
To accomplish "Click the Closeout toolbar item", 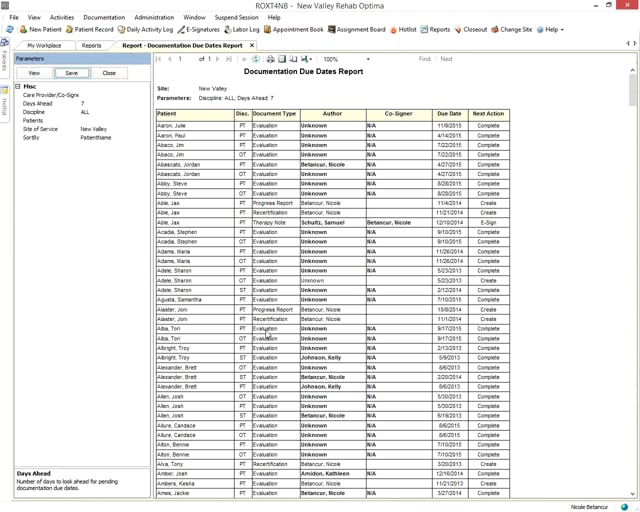I will click(471, 29).
